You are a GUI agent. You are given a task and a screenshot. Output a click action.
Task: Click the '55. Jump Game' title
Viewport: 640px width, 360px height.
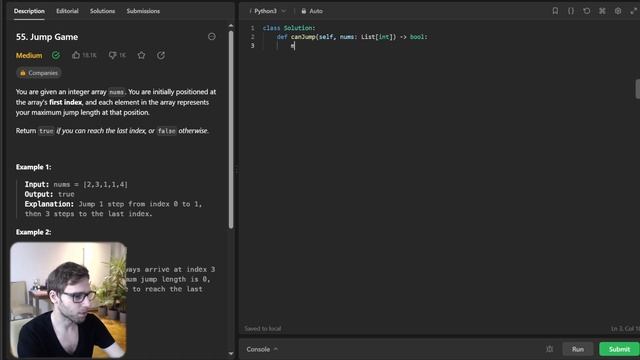(47, 37)
